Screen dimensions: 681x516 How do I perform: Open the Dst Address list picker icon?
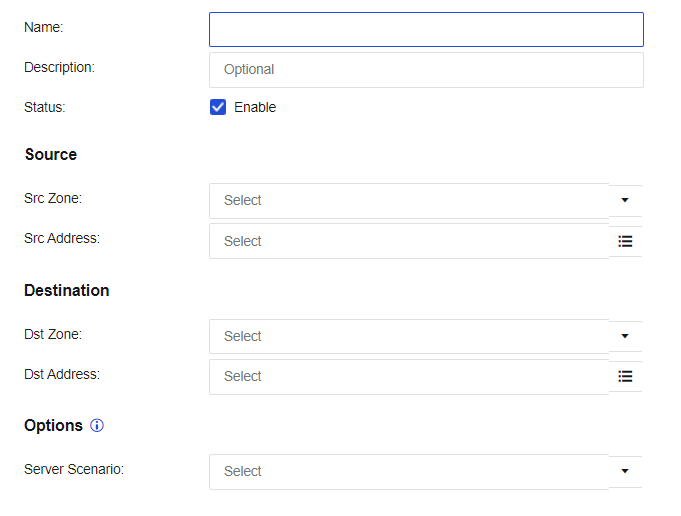[x=625, y=376]
